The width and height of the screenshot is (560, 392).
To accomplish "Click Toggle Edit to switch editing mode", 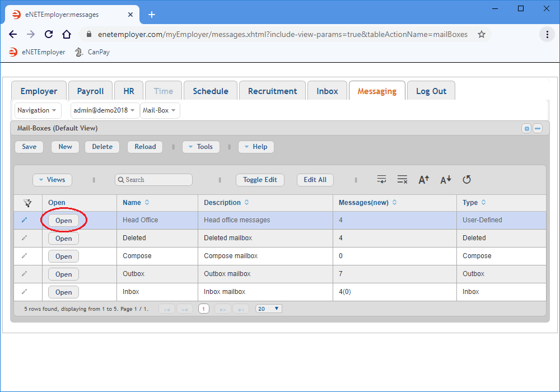I will tap(260, 180).
